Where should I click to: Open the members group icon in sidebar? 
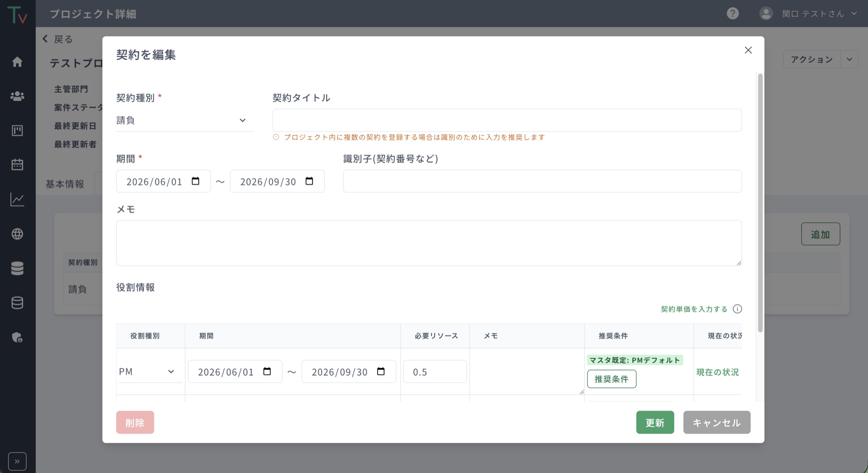coord(17,96)
